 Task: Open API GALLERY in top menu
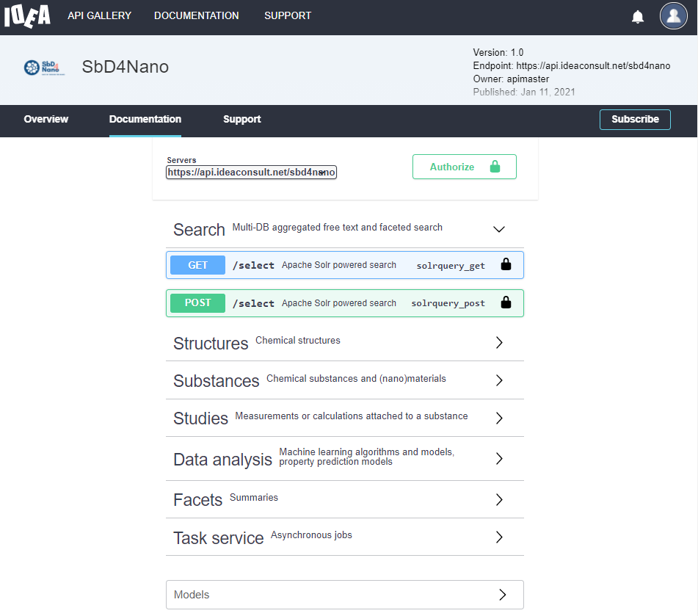click(x=99, y=15)
